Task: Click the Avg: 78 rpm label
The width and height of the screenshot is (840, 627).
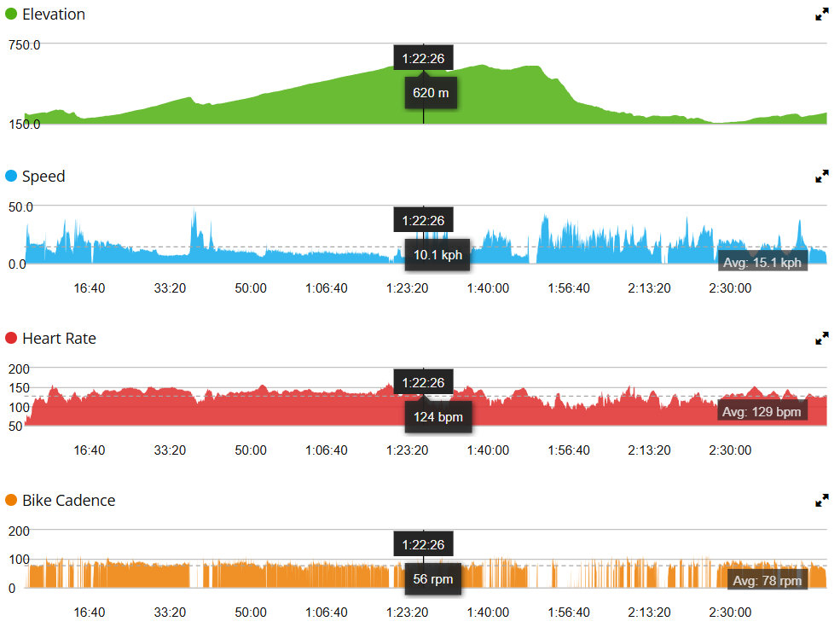Action: tap(768, 580)
